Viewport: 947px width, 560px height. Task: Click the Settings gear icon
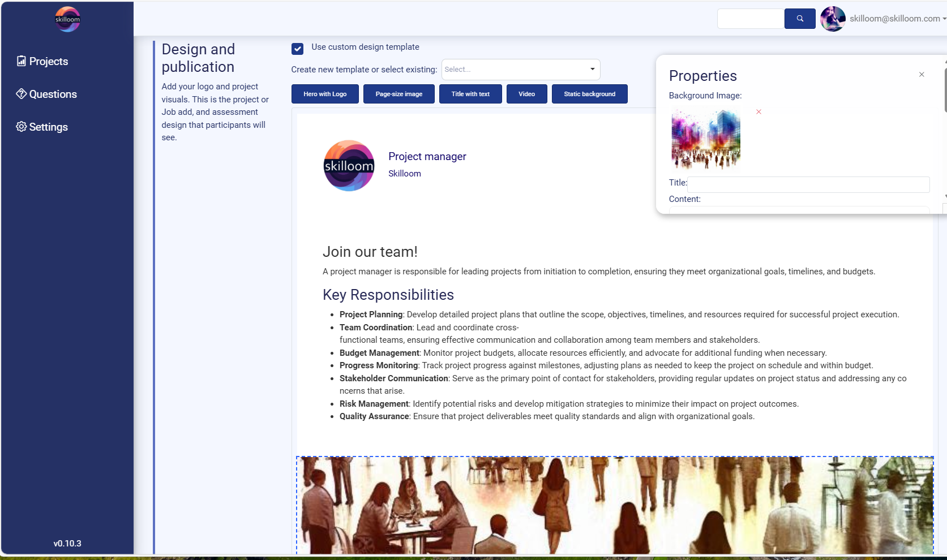pos(21,127)
